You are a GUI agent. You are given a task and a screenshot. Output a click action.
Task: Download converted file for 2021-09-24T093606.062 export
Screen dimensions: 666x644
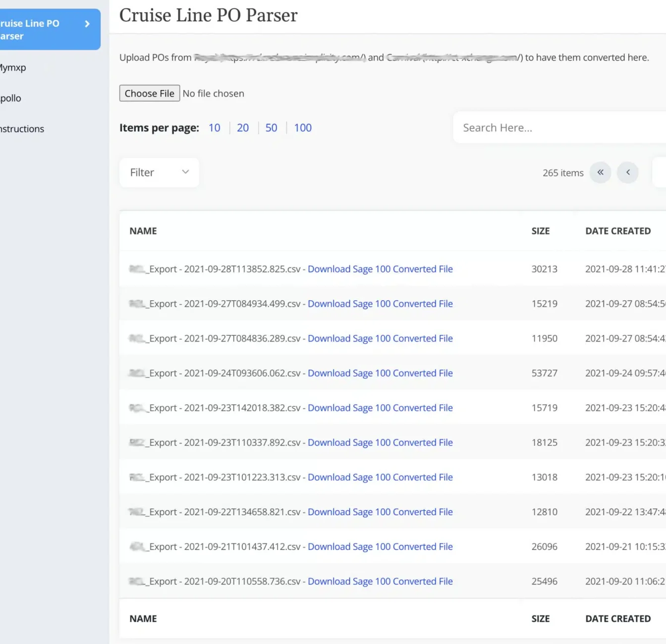click(x=380, y=373)
